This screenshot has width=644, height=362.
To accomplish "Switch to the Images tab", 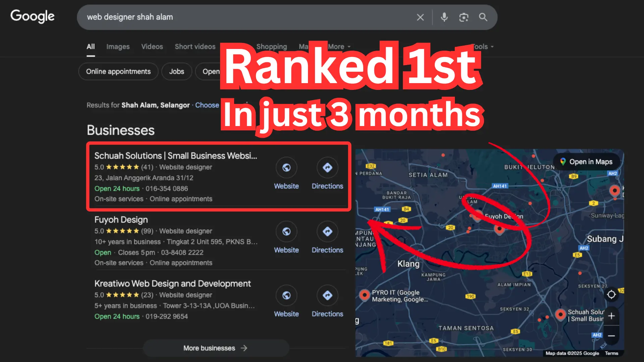I will [118, 47].
